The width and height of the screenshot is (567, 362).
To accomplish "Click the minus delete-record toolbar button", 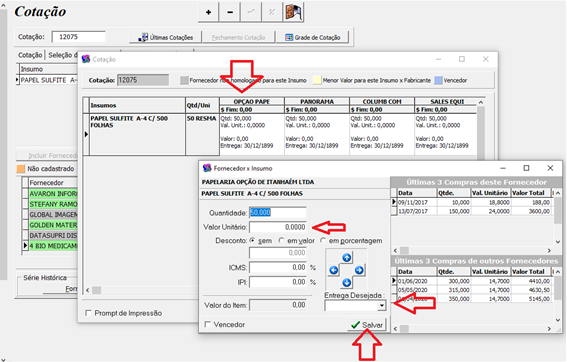I will (x=230, y=12).
